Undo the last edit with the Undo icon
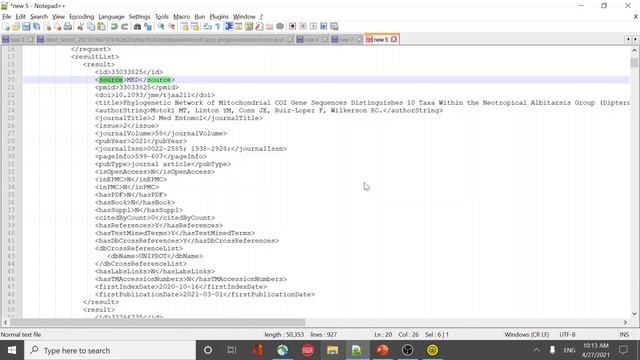 click(x=114, y=27)
